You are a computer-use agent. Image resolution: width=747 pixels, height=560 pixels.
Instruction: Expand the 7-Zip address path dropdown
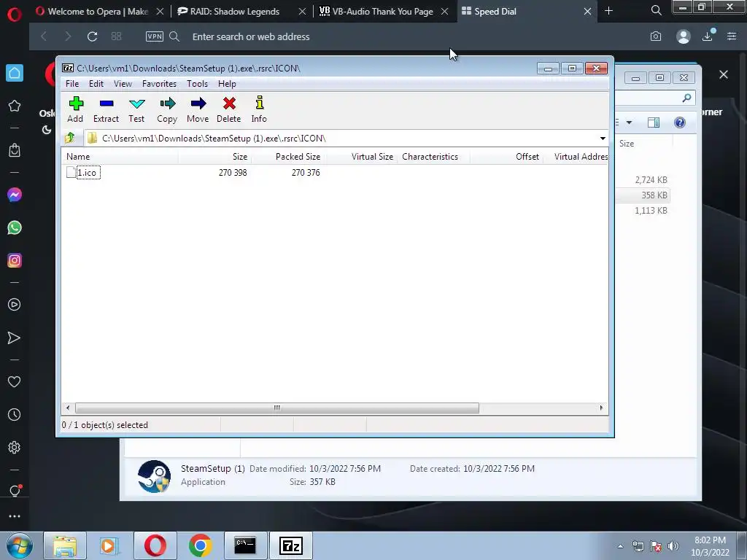coord(603,139)
